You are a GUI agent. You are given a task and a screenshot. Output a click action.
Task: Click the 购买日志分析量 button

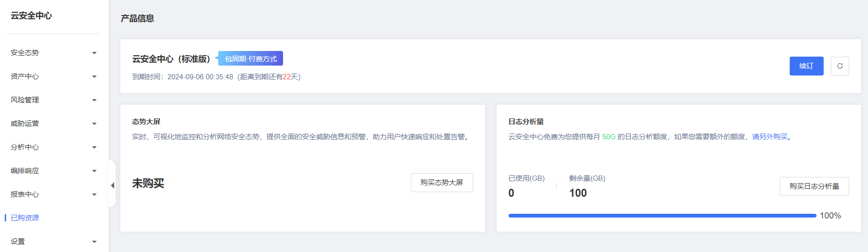814,186
